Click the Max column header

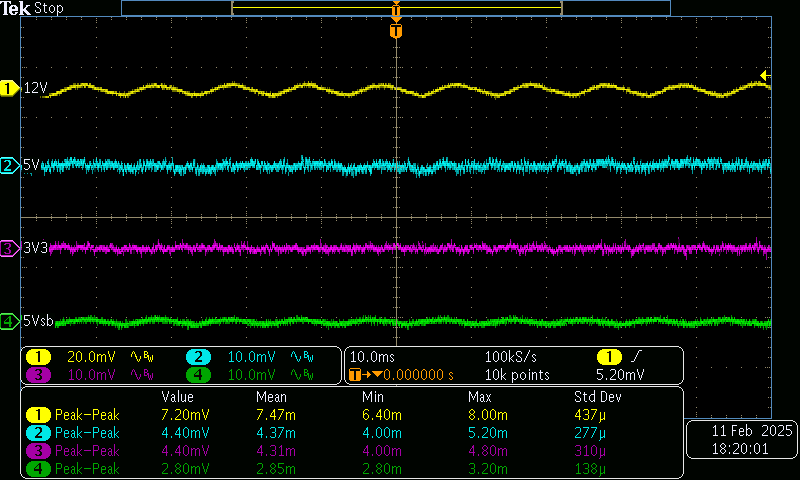point(480,397)
